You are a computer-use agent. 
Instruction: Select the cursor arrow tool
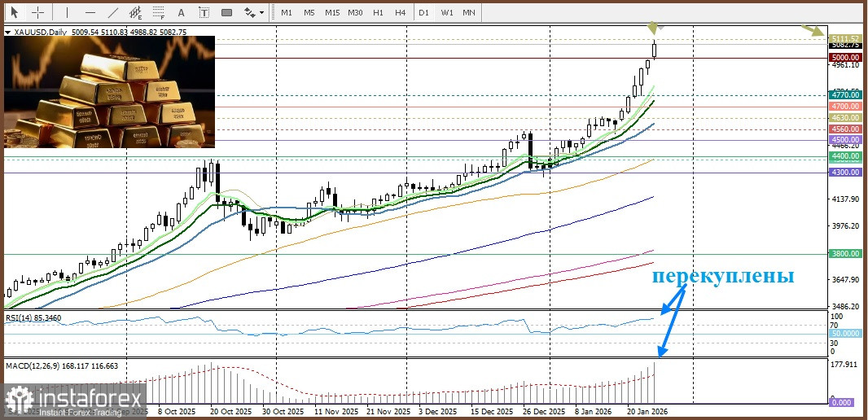(14, 13)
